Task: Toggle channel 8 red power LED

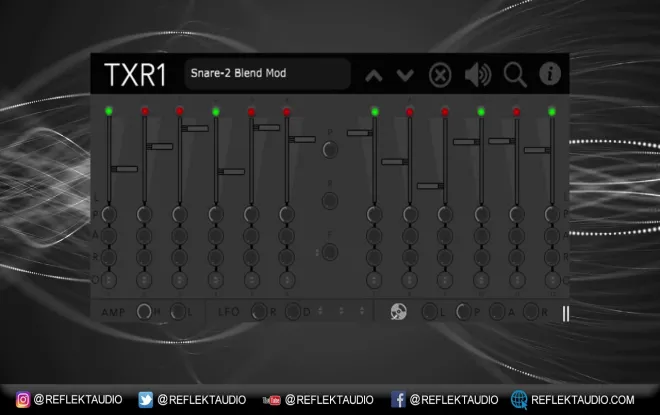Action: click(x=410, y=112)
